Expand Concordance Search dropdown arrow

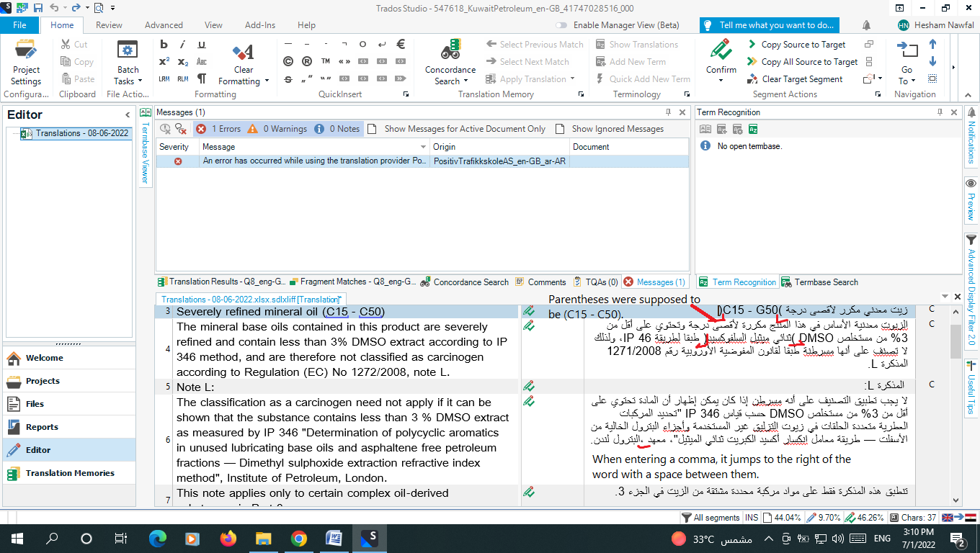point(466,81)
